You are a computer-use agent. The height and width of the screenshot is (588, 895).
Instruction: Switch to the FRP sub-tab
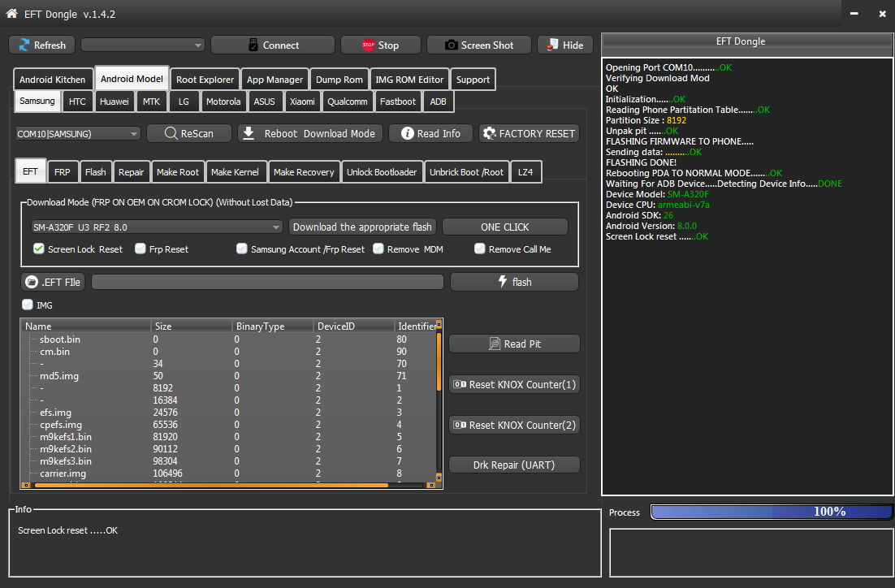(63, 172)
